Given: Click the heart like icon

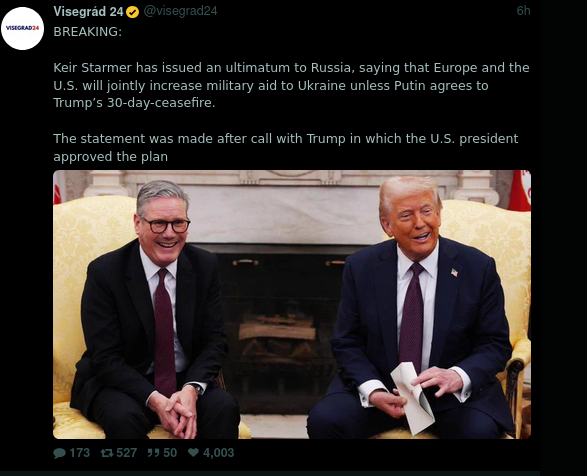Looking at the screenshot, I should (x=193, y=452).
